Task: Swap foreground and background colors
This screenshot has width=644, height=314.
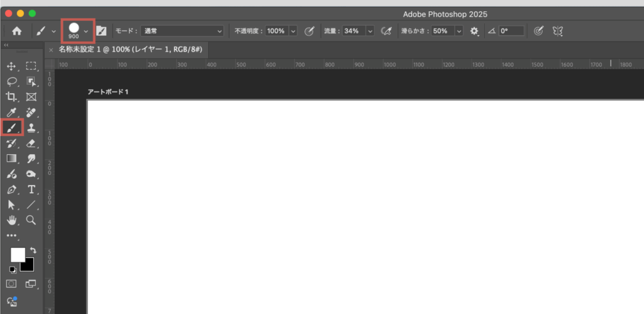Action: [x=33, y=250]
